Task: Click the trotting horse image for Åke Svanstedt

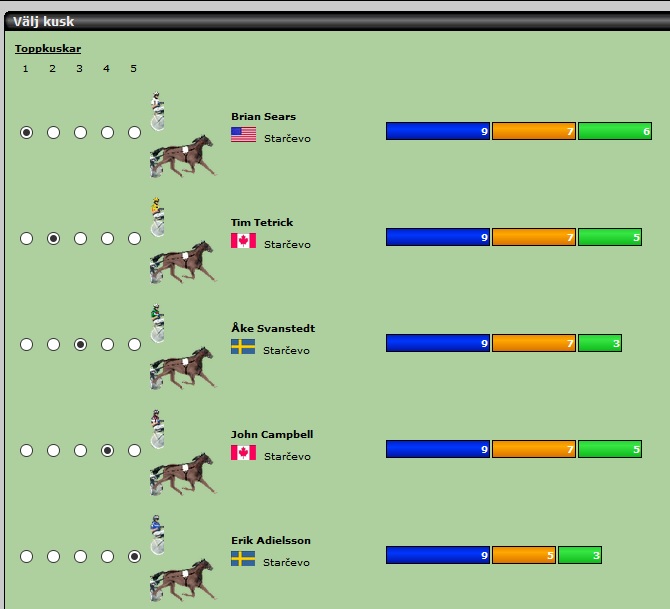Action: (183, 368)
